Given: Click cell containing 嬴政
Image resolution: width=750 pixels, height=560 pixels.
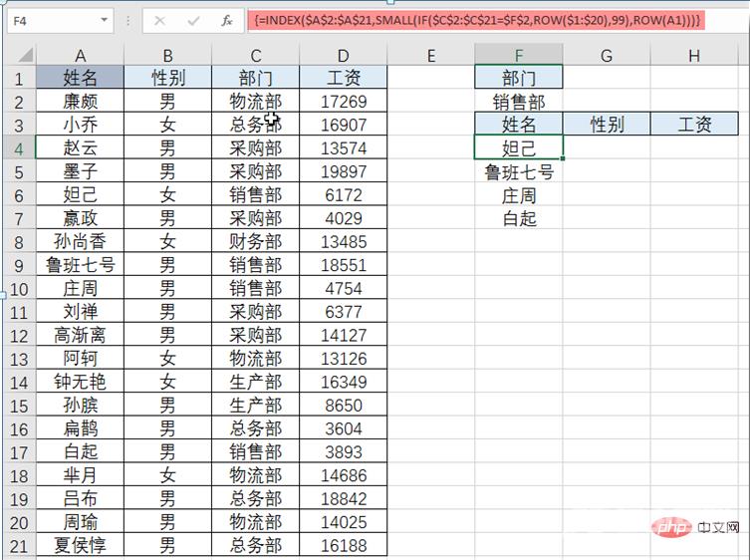Looking at the screenshot, I should coord(80,218).
